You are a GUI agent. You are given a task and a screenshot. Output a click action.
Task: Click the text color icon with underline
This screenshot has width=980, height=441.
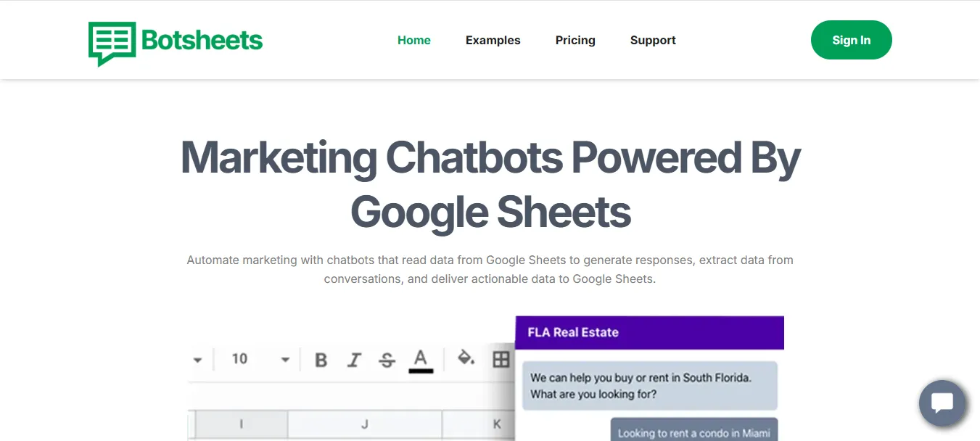click(421, 360)
